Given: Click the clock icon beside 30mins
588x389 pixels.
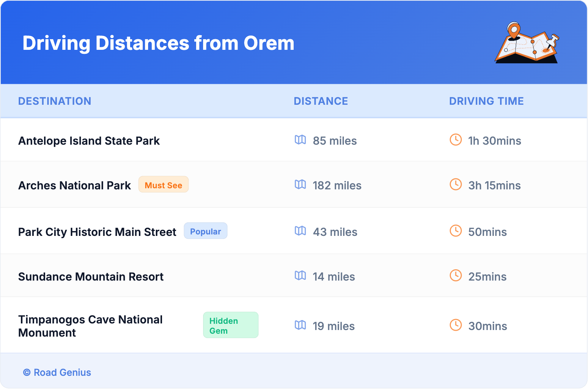Looking at the screenshot, I should (456, 325).
